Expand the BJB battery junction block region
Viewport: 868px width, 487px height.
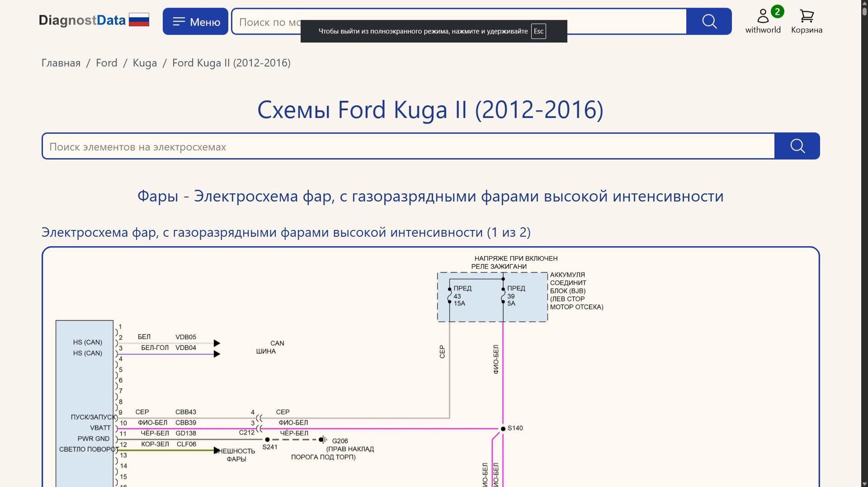coord(492,296)
